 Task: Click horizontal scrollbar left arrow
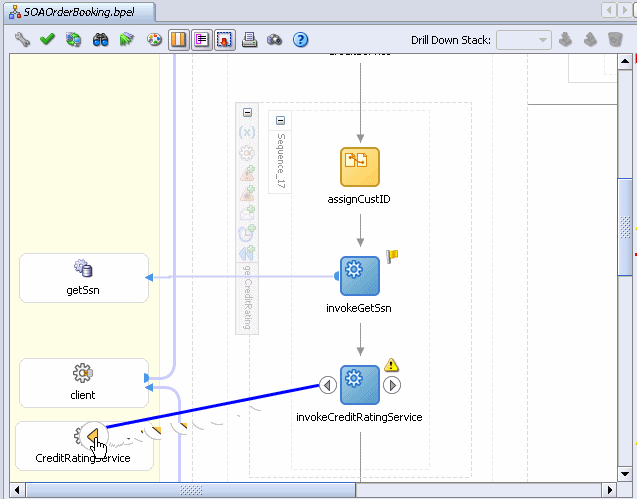click(17, 490)
